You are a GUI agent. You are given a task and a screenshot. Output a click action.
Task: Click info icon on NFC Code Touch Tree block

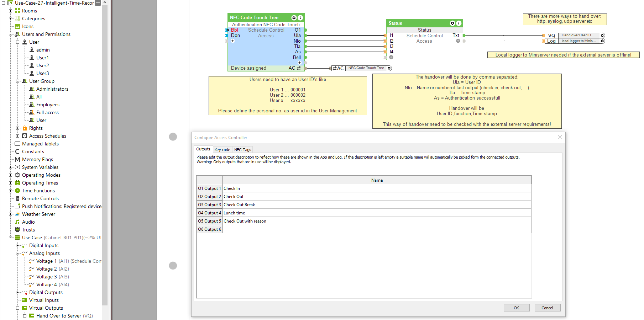[x=300, y=18]
